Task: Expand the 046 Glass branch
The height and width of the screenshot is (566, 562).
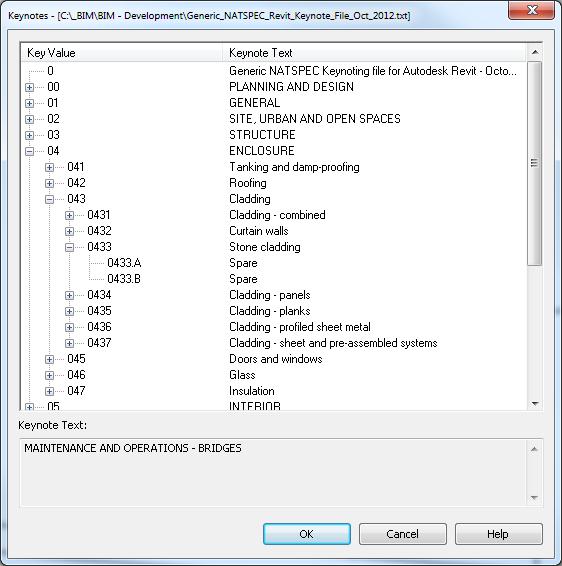Action: pyautogui.click(x=49, y=375)
